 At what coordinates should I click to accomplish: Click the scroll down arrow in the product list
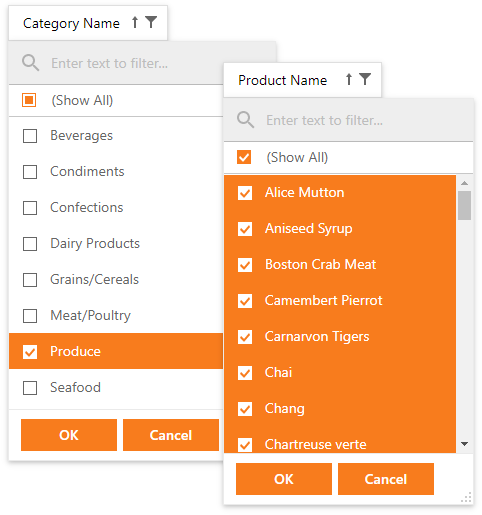(x=464, y=444)
